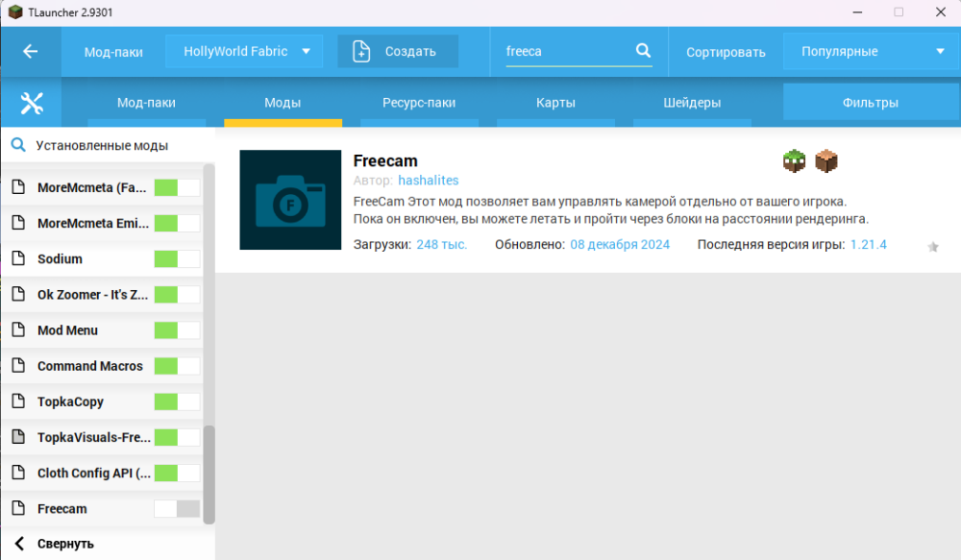Click file icon next to Mod Menu
This screenshot has height=560, width=961.
click(19, 329)
